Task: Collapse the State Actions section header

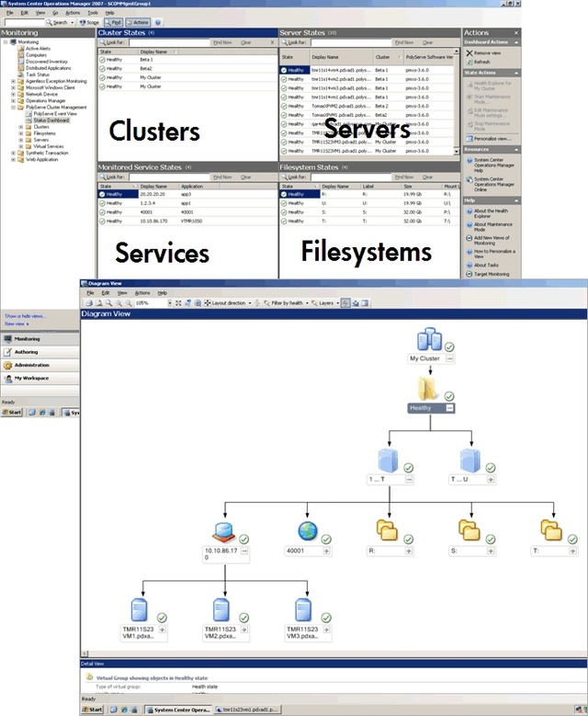Action: click(x=516, y=73)
